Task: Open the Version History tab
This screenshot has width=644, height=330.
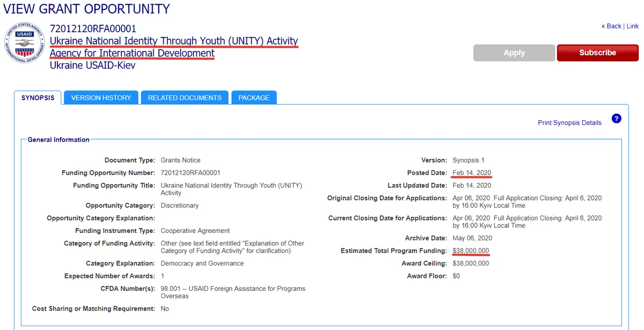Action: point(101,98)
